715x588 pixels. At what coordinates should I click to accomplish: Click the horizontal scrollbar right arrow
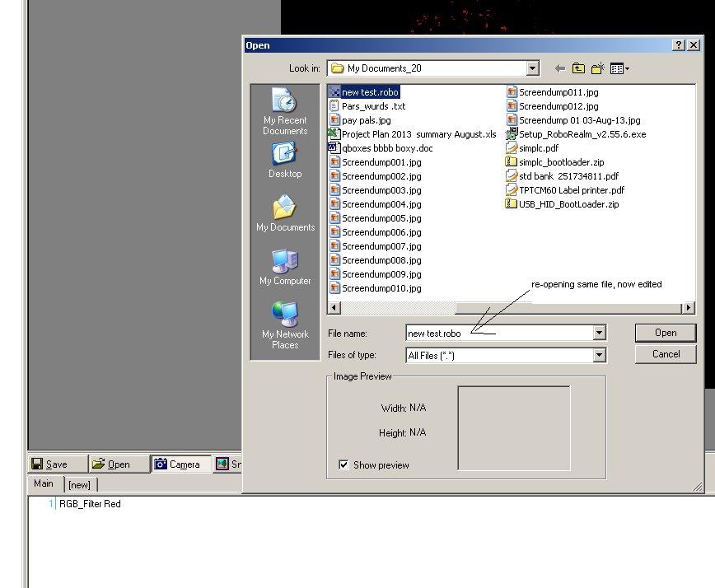pos(688,308)
